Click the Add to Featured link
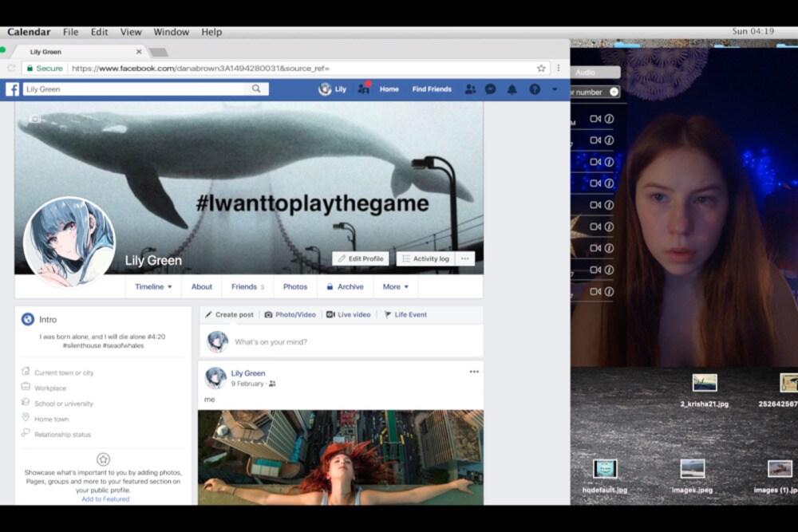 [105, 499]
